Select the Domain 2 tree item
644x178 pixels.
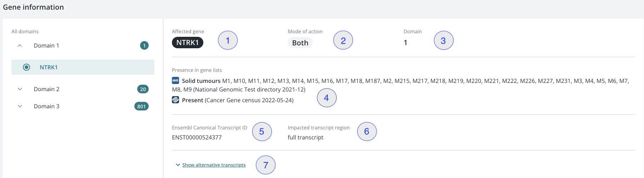[x=83, y=89]
